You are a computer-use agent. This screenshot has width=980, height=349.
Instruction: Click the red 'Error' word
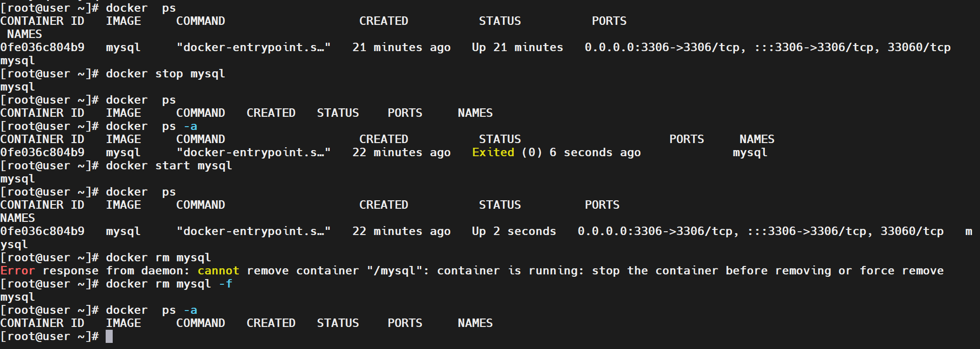coord(18,271)
